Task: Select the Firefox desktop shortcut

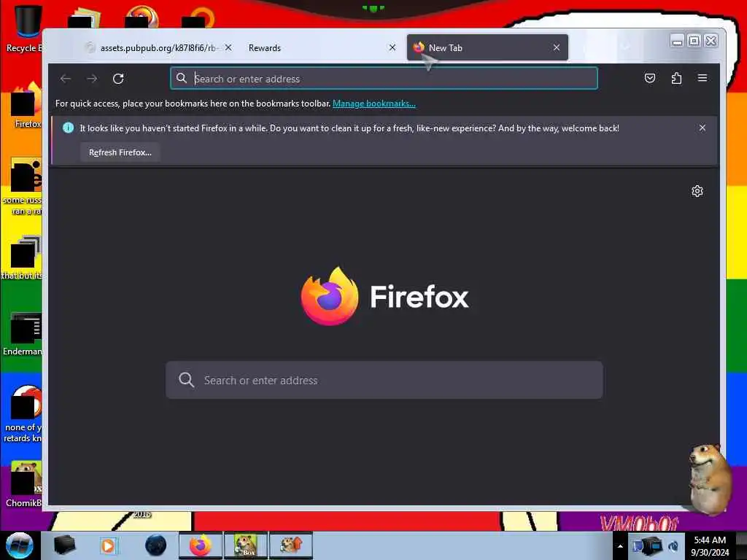Action: point(25,105)
